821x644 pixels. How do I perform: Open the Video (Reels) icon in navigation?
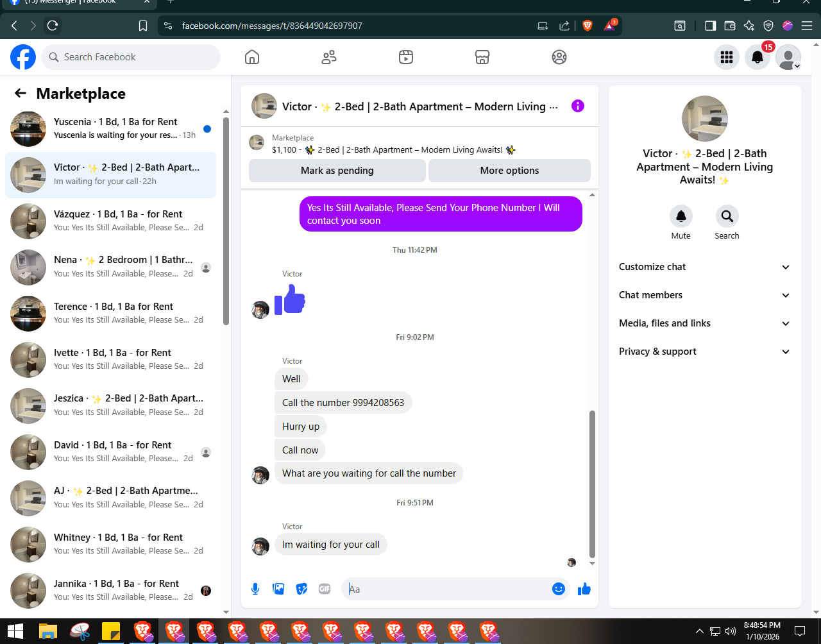coord(405,57)
